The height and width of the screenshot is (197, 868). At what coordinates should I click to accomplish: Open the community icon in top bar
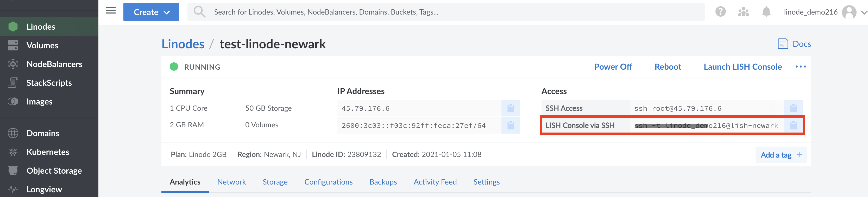[x=743, y=12]
